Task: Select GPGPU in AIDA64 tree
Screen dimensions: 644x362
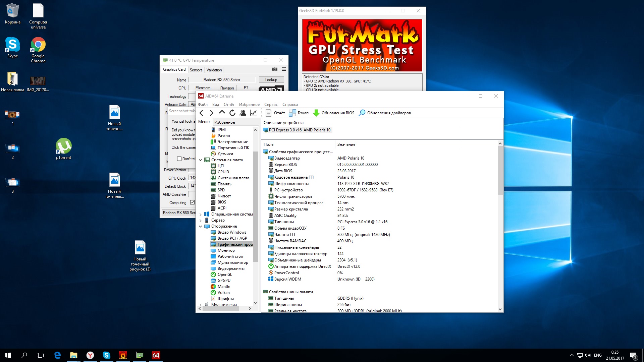Action: (x=224, y=281)
